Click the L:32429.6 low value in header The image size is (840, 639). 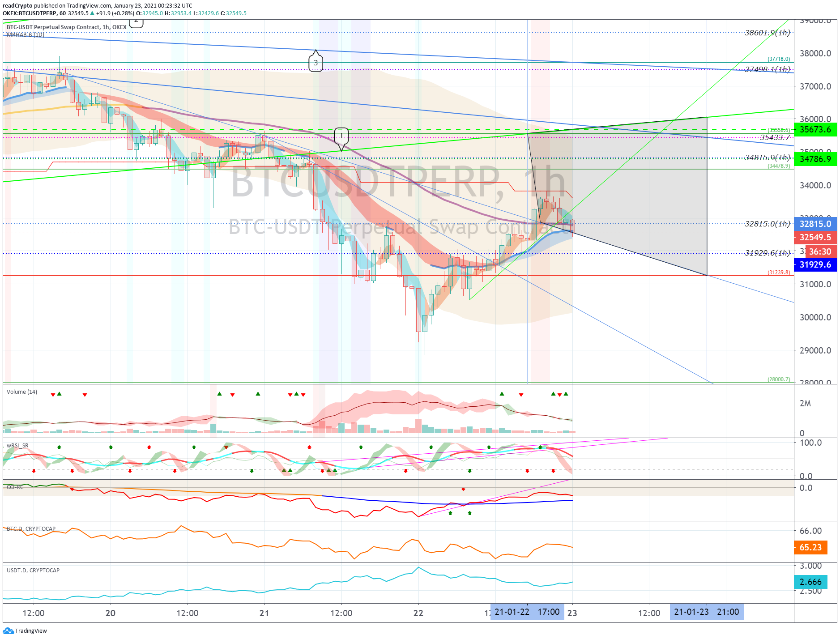tap(206, 13)
